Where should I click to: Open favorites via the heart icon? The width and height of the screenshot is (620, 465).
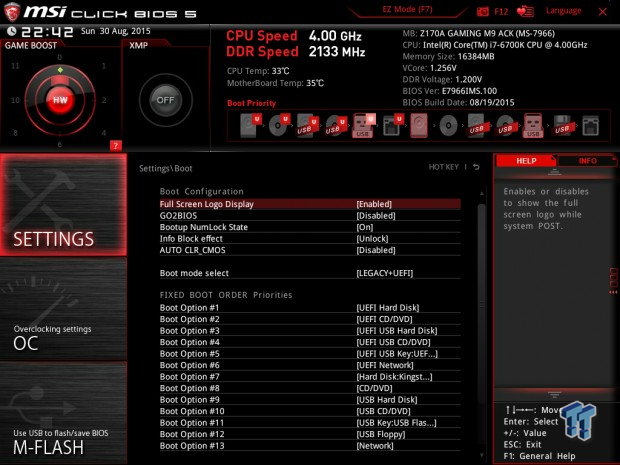[525, 11]
